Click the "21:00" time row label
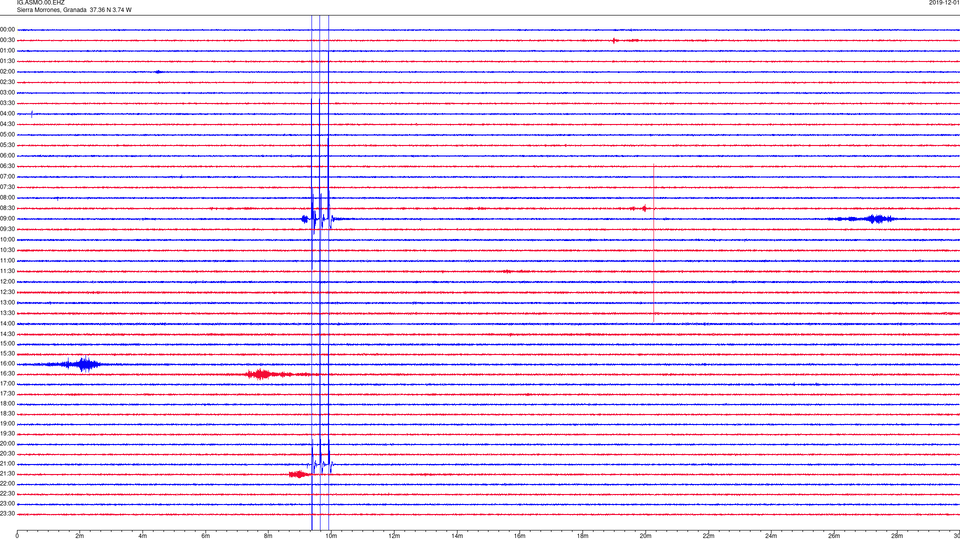Screen dimensions: 960x540 [7, 464]
